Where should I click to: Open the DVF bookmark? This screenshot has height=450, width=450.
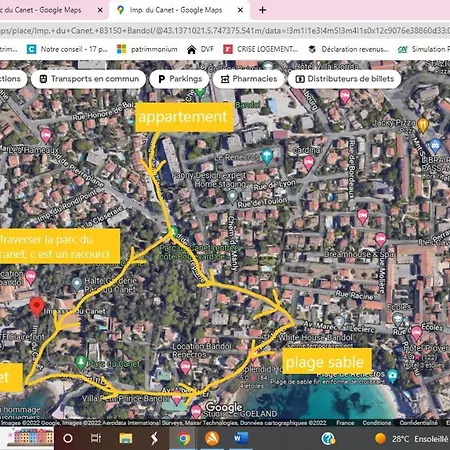point(200,49)
